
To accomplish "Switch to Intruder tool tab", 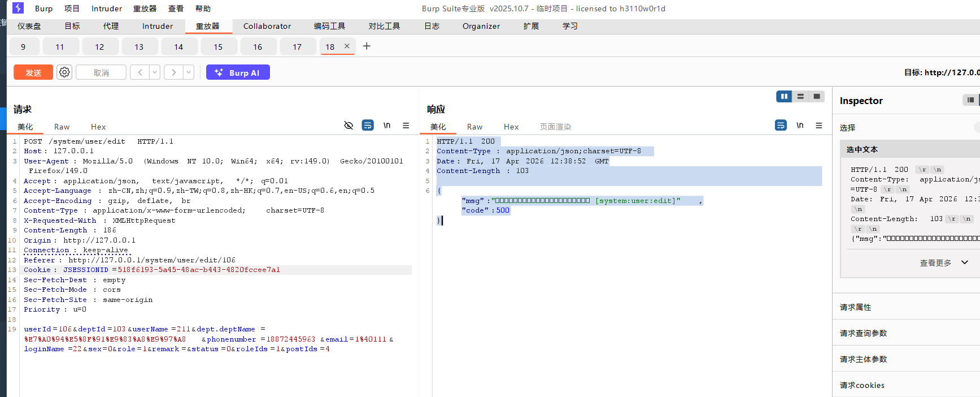I will (158, 26).
